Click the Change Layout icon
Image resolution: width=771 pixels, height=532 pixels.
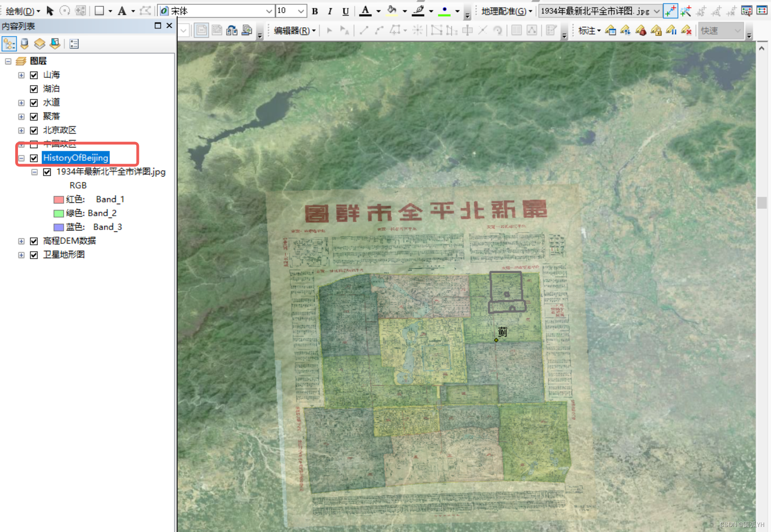coord(232,30)
